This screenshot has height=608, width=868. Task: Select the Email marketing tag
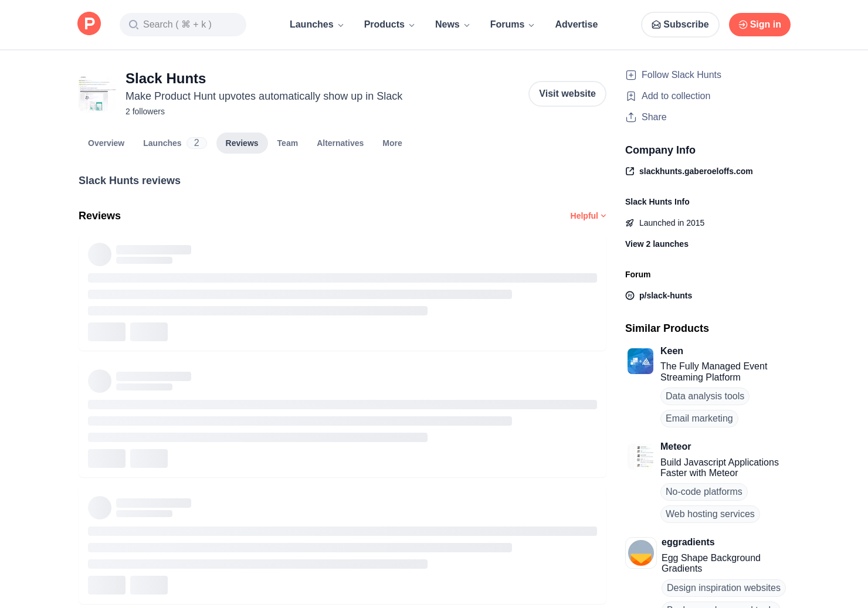(699, 419)
